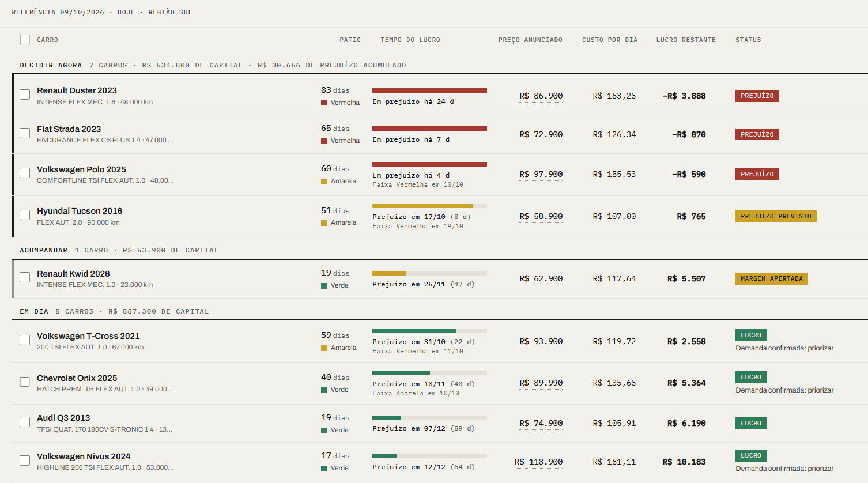The height and width of the screenshot is (483, 868).
Task: Click the daily cost R$ 161,11
Action: (614, 462)
